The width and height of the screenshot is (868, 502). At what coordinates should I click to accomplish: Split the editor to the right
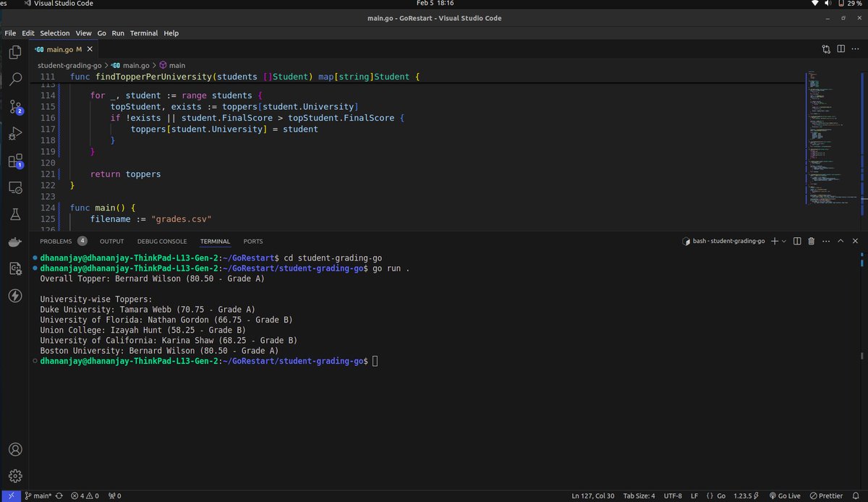(841, 50)
